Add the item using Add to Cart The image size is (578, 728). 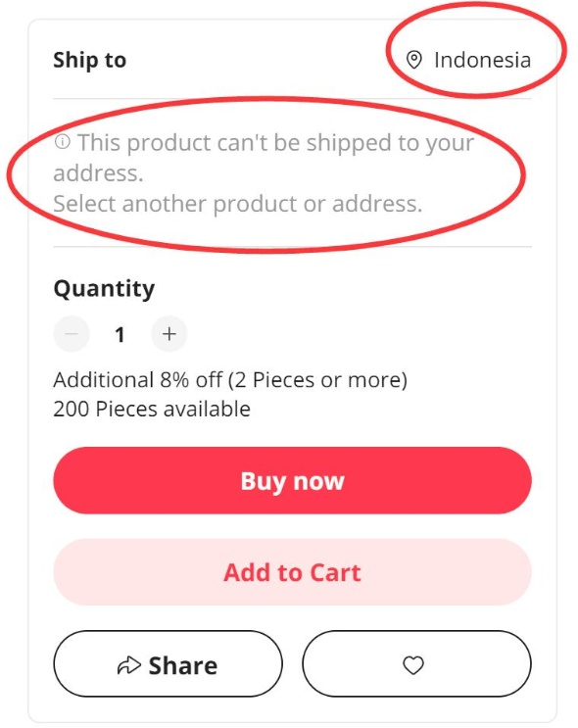[293, 572]
